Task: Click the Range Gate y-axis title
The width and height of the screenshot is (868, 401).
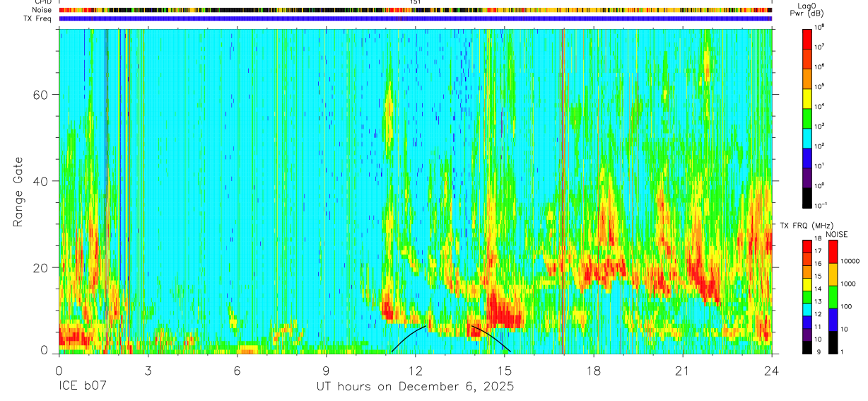Action: pos(19,192)
